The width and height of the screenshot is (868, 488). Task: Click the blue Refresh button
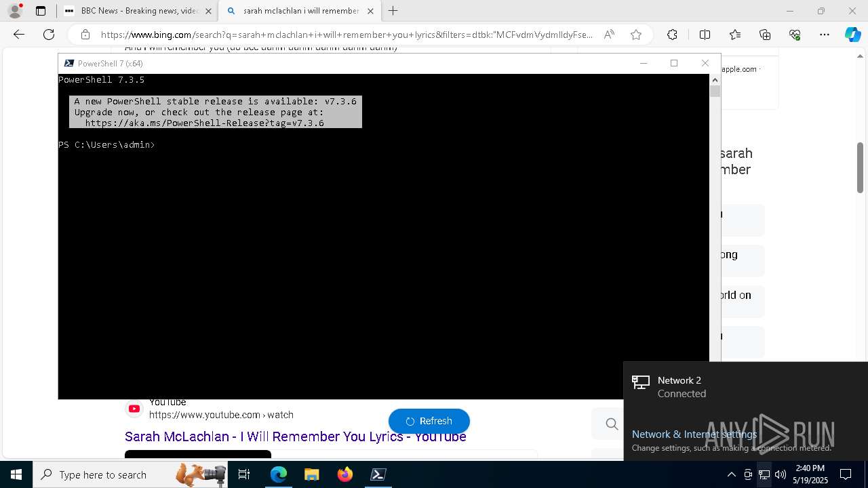tap(429, 421)
